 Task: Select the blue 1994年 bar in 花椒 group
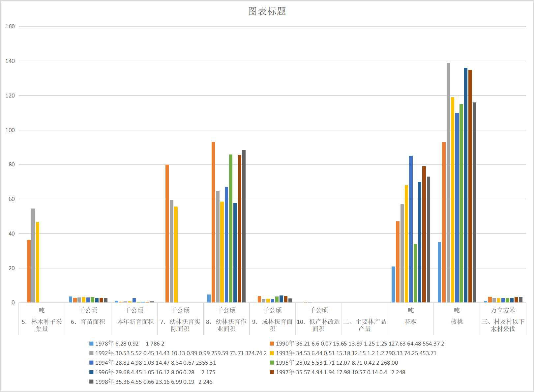pos(411,229)
